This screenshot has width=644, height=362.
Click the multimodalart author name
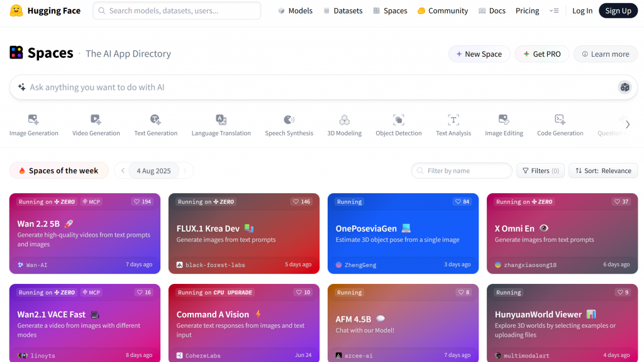526,356
